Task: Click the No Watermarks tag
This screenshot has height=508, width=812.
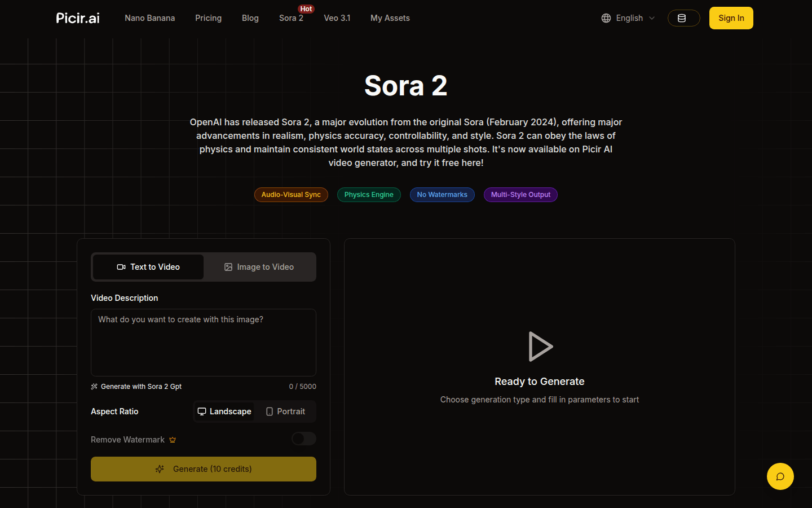Action: point(442,195)
